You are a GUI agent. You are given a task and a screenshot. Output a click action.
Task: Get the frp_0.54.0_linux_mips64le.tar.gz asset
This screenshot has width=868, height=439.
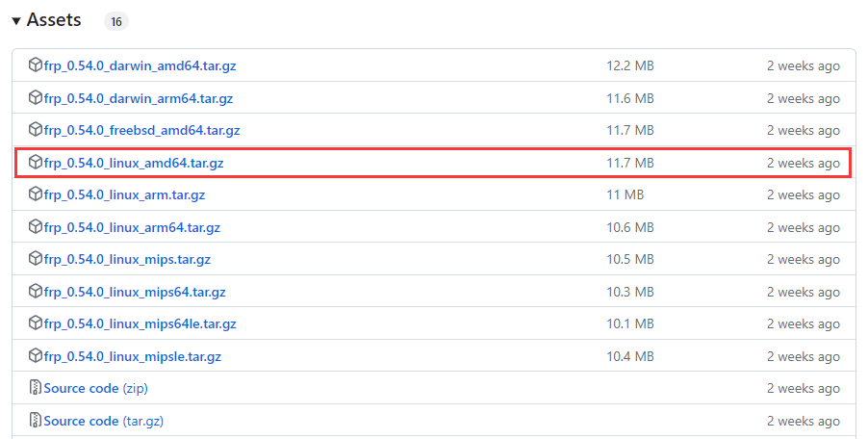tap(140, 323)
